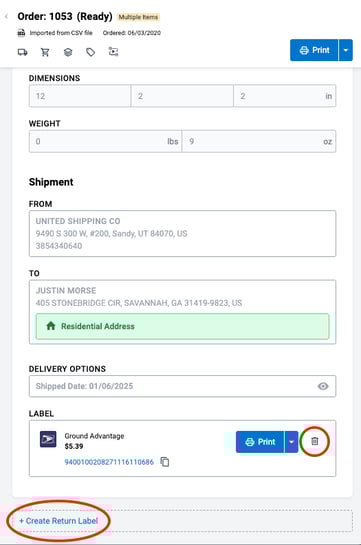Screen dimensions: 361x545
Task: Toggle the delivery options eye icon
Action: 323,386
